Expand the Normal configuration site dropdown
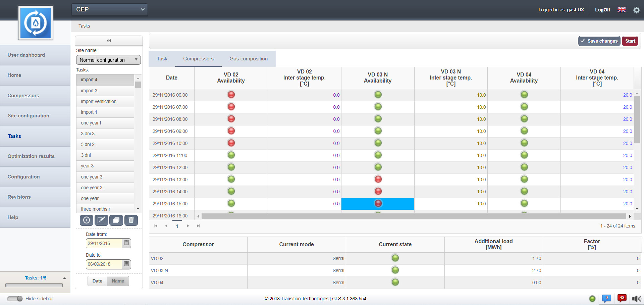Screen dimensions: 644x305 pos(108,60)
